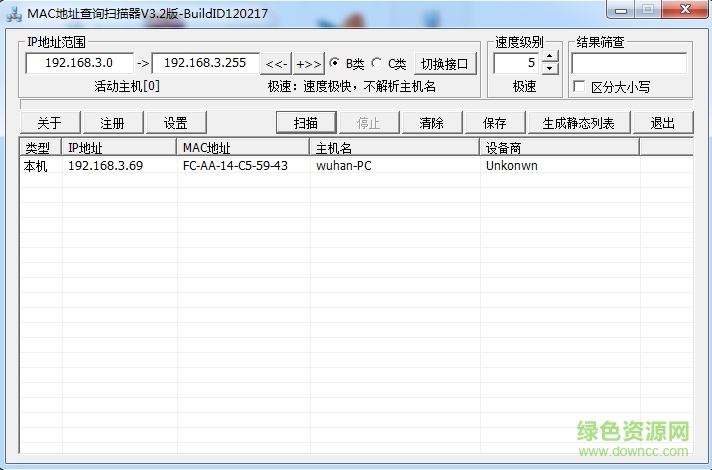Image resolution: width=712 pixels, height=470 pixels.
Task: Select the C类 radio button
Action: pos(377,64)
